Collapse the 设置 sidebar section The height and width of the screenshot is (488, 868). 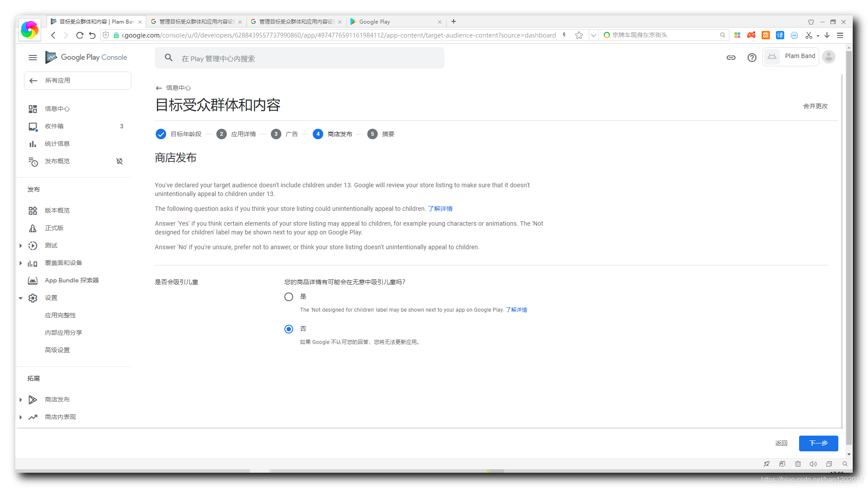point(21,298)
